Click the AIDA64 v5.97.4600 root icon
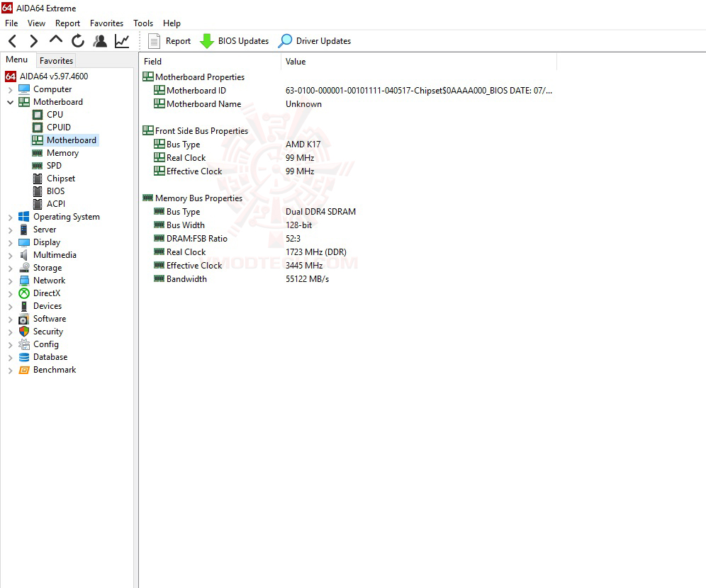706x588 pixels. [x=11, y=77]
